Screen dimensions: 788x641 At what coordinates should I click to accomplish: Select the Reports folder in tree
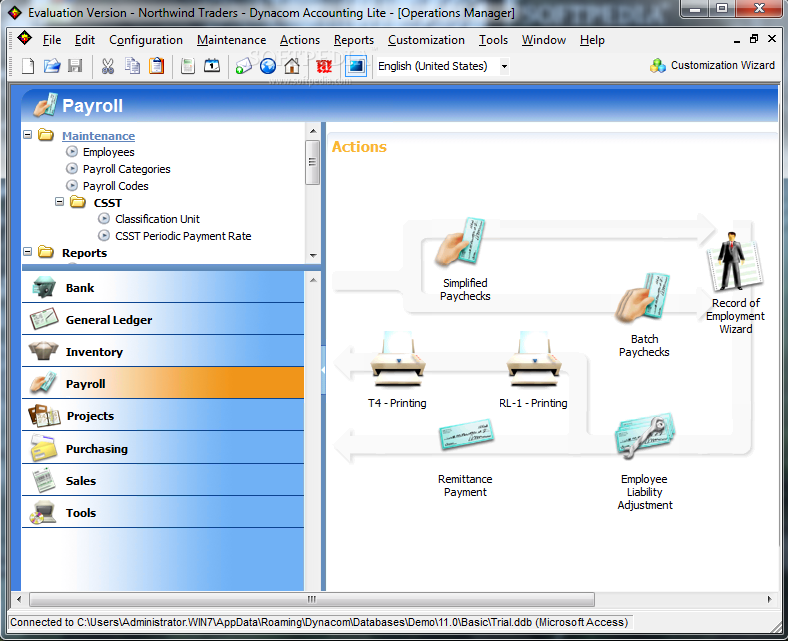84,253
